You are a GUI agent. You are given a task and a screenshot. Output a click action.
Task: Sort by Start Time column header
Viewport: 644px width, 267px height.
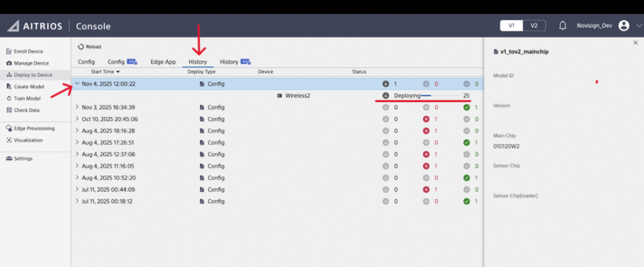tap(105, 72)
